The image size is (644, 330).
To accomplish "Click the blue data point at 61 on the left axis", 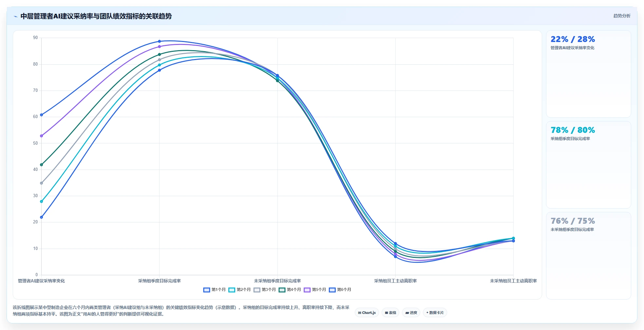I will pyautogui.click(x=41, y=115).
